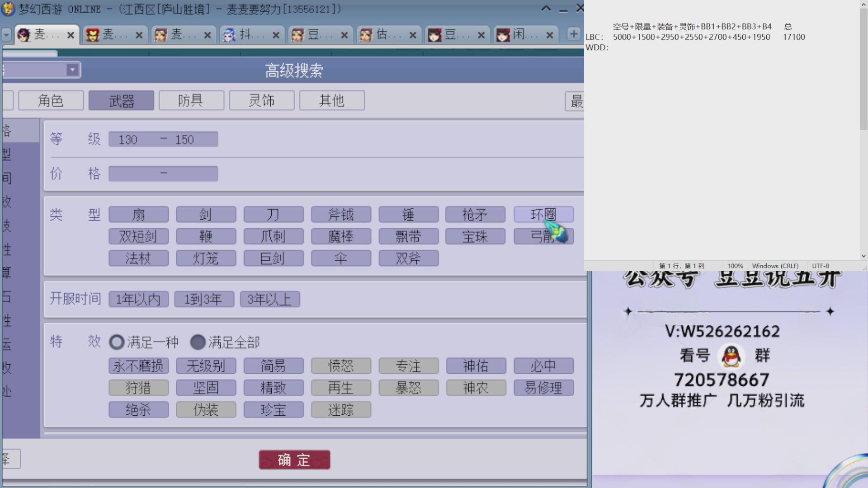Select the 其他 search category
Screen dimensions: 868x488
[332, 100]
